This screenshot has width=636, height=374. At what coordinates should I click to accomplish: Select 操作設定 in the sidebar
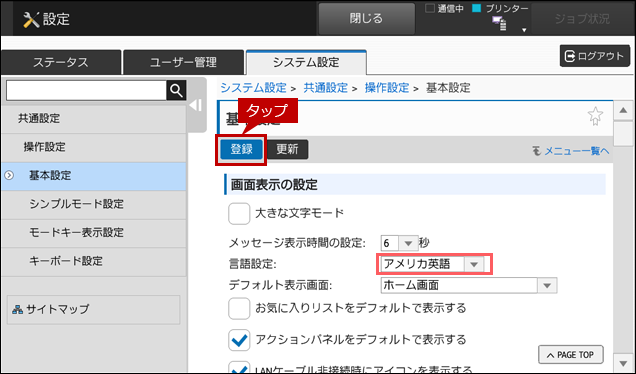(x=94, y=147)
